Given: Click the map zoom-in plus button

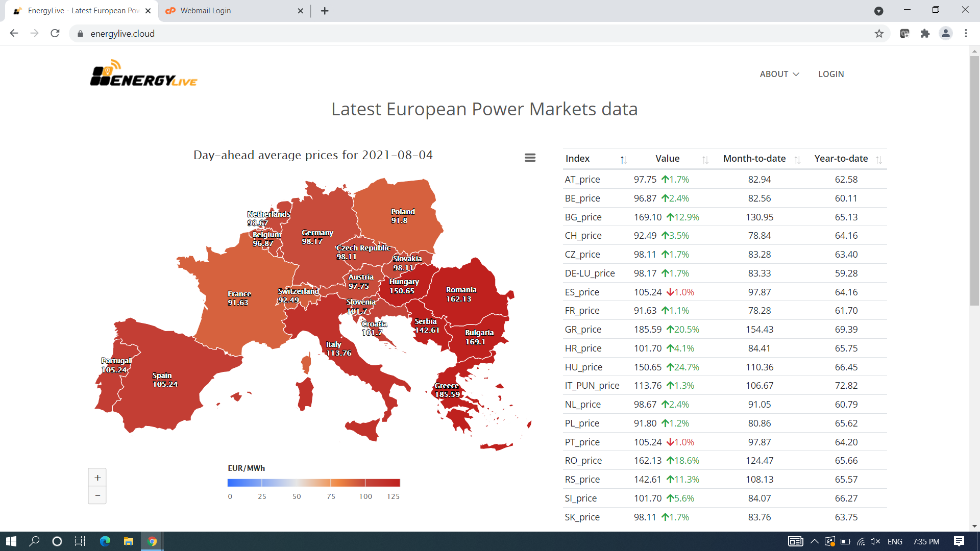Looking at the screenshot, I should tap(97, 478).
